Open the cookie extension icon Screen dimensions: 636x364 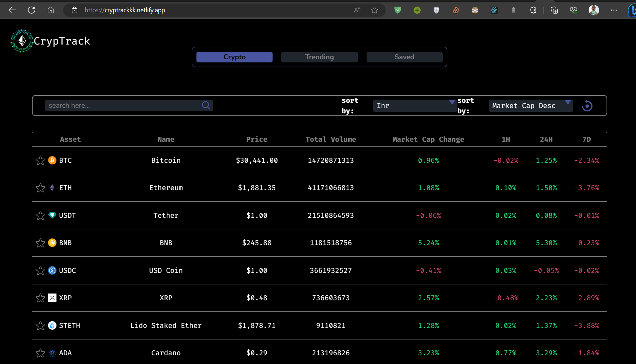coord(456,10)
